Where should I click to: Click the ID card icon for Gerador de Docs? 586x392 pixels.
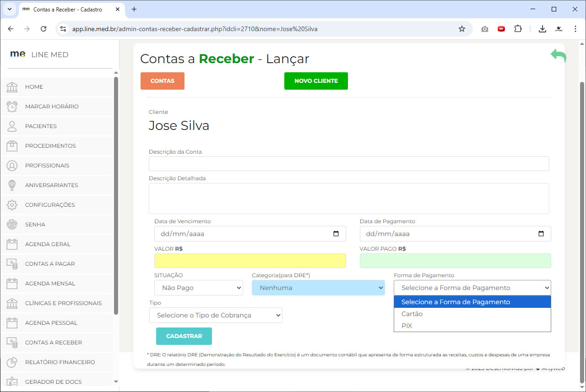coord(12,382)
